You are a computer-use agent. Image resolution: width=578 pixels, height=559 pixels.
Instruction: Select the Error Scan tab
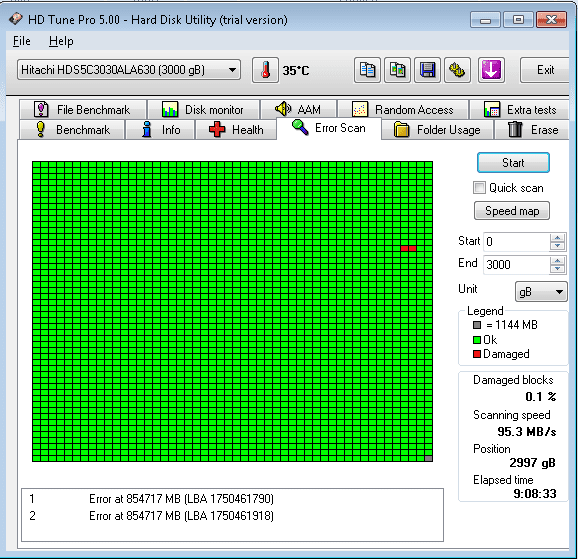point(329,128)
